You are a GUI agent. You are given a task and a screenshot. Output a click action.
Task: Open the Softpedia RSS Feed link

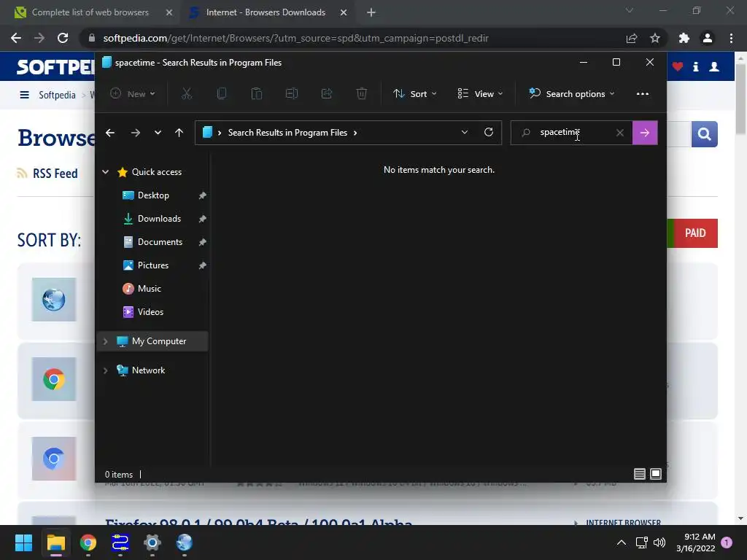coord(55,174)
